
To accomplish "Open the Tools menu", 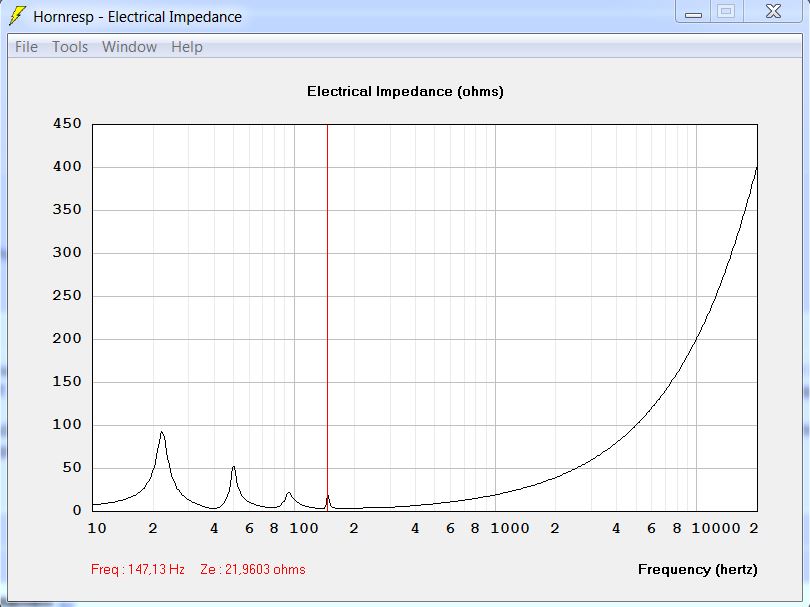I will tap(70, 47).
